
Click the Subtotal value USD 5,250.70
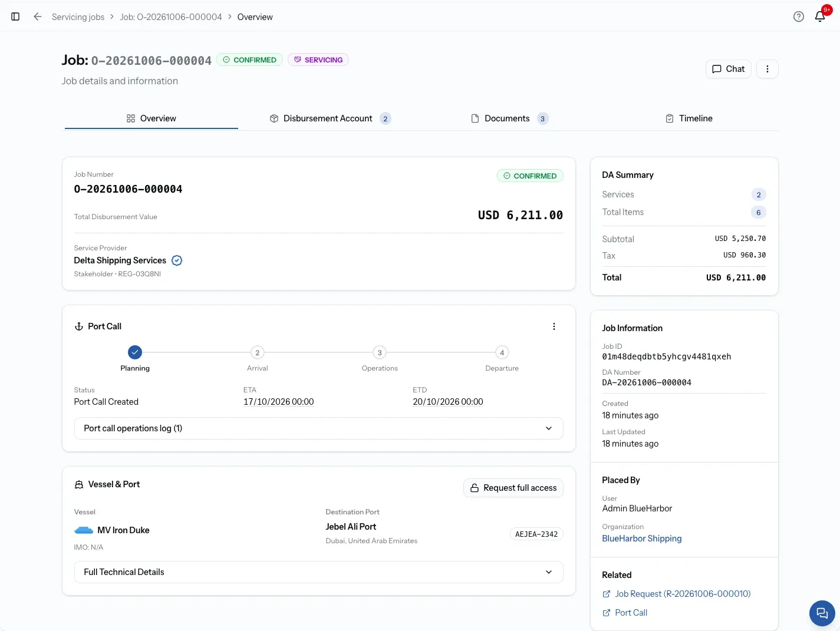(740, 239)
